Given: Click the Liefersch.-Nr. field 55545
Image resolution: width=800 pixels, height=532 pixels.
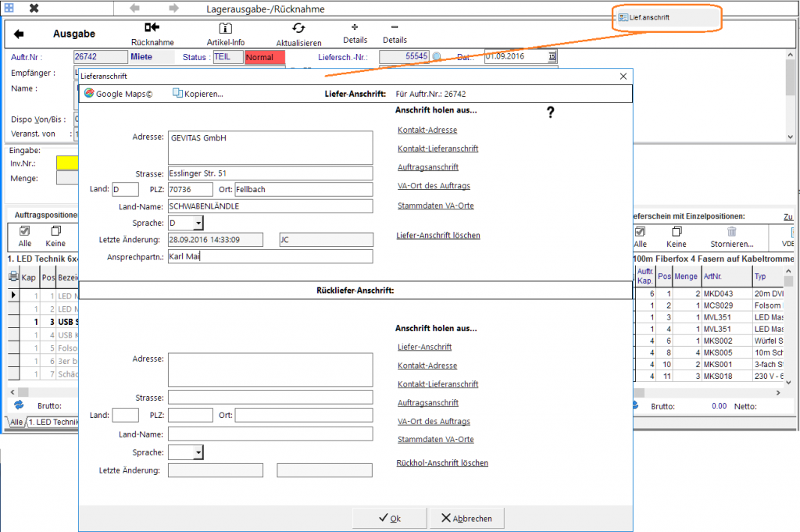Looking at the screenshot, I should coord(404,56).
